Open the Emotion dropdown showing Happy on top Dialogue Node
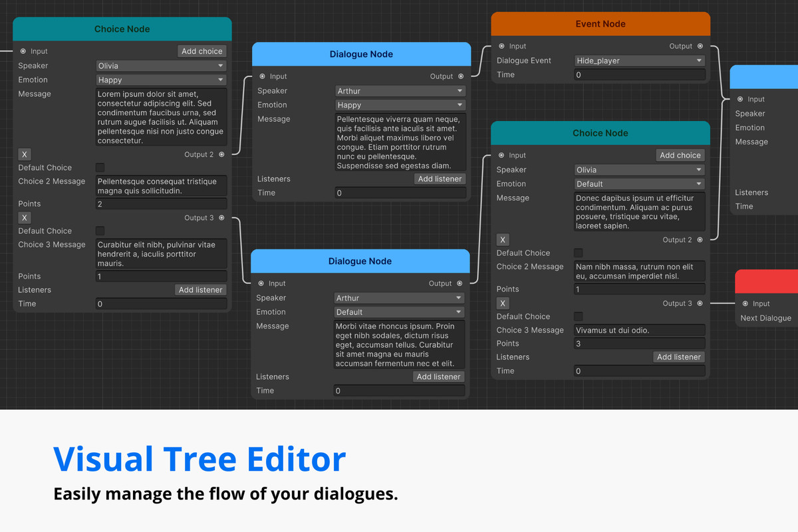The image size is (798, 532). (400, 104)
